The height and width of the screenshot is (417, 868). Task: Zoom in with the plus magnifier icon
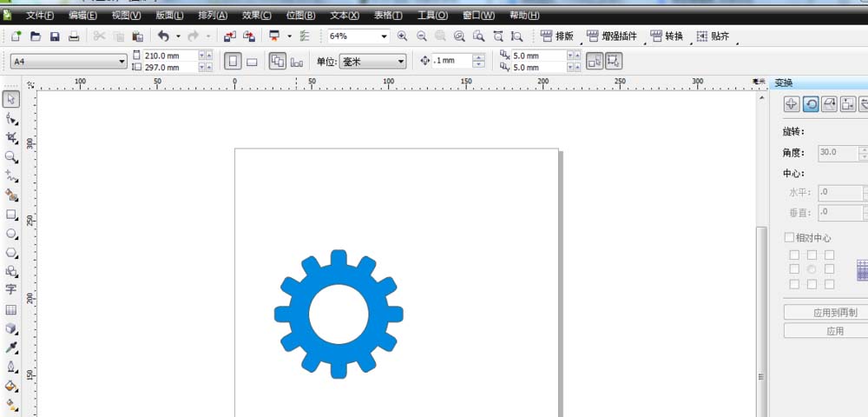click(403, 36)
